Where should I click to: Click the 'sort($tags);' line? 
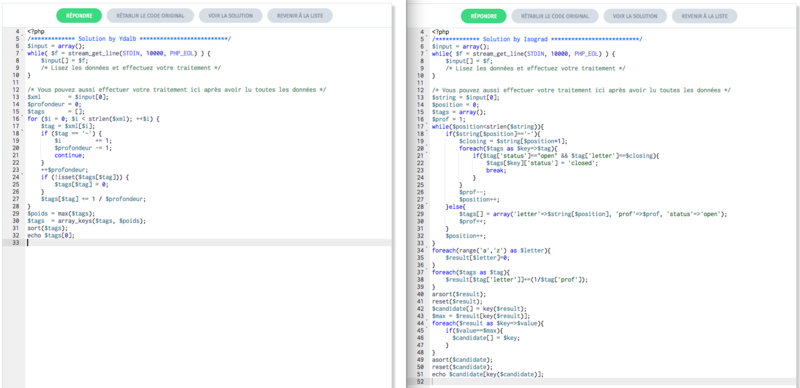tap(47, 229)
